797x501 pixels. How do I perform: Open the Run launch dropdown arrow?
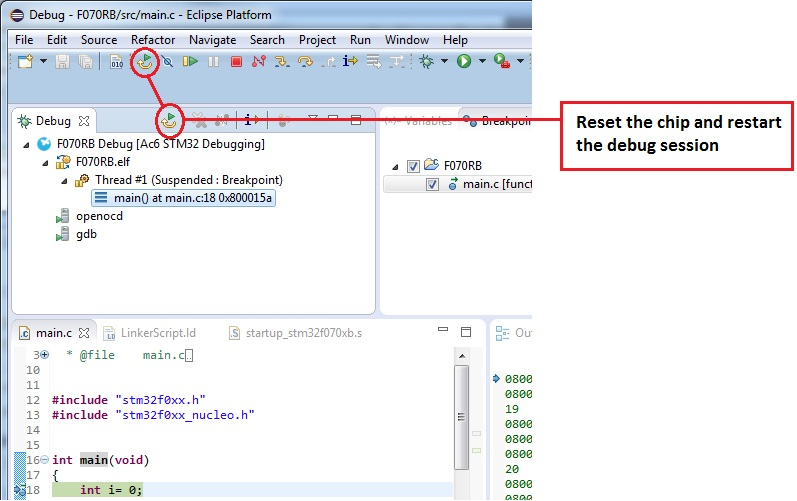point(482,62)
